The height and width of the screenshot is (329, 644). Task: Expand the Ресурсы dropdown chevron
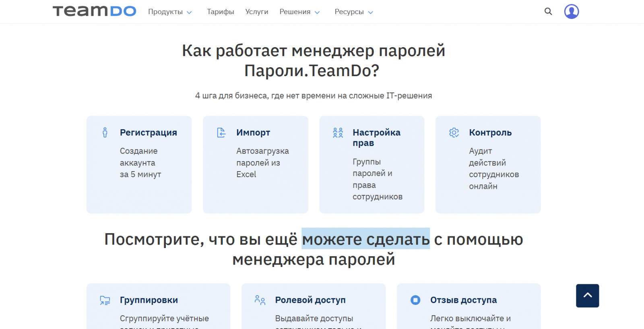pos(371,12)
